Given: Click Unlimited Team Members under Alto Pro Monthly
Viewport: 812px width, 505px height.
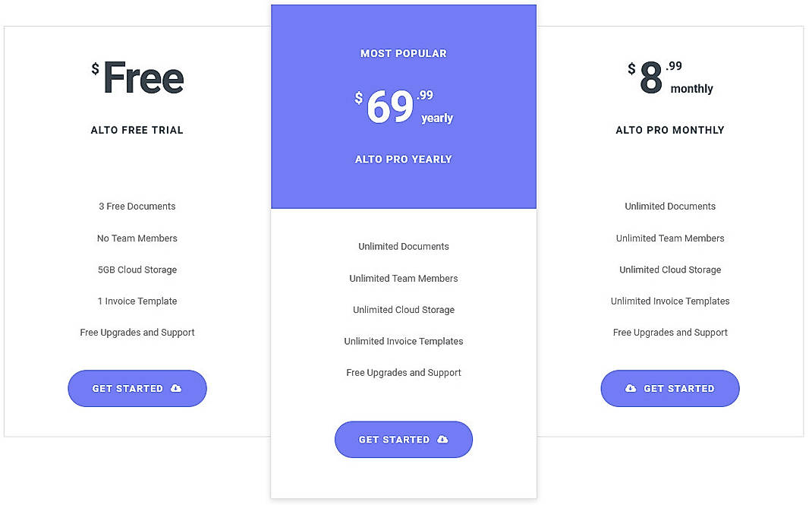Looking at the screenshot, I should 670,238.
